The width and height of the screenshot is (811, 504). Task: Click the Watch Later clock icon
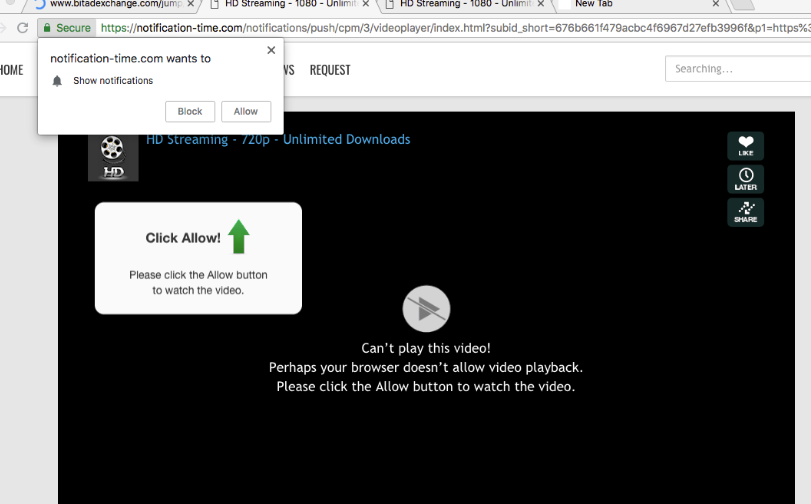[745, 179]
